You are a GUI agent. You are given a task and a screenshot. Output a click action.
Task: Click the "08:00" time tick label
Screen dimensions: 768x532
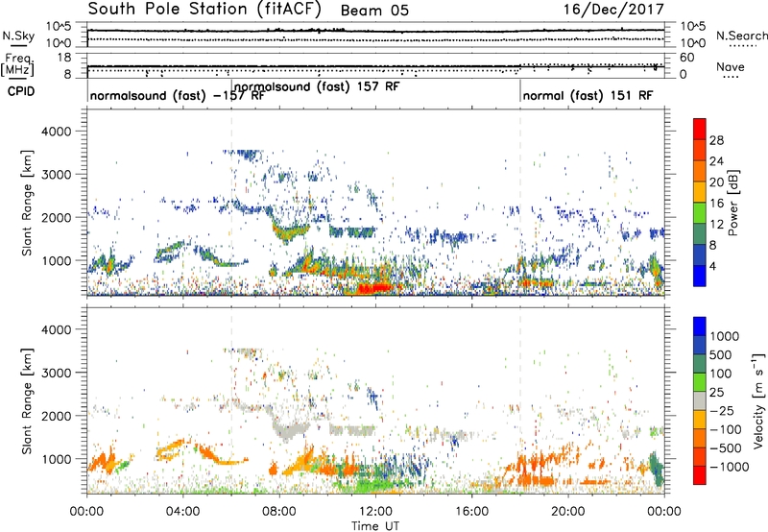coord(279,512)
